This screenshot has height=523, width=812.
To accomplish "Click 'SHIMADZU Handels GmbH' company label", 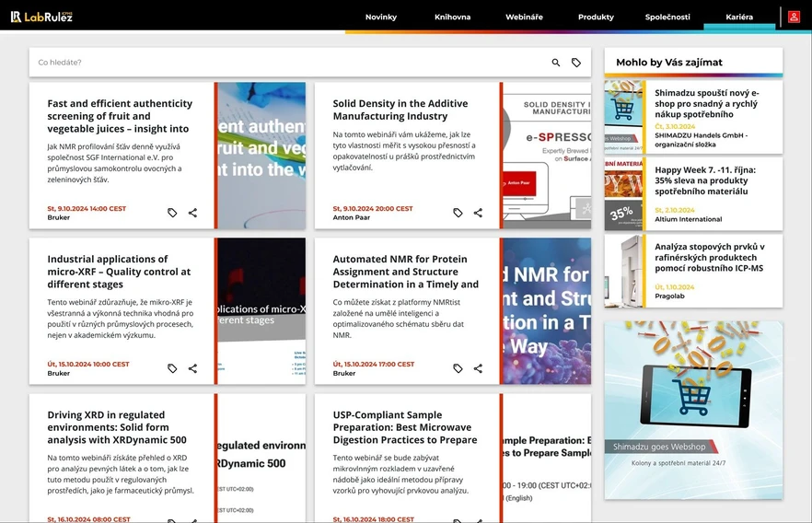I will pyautogui.click(x=701, y=140).
